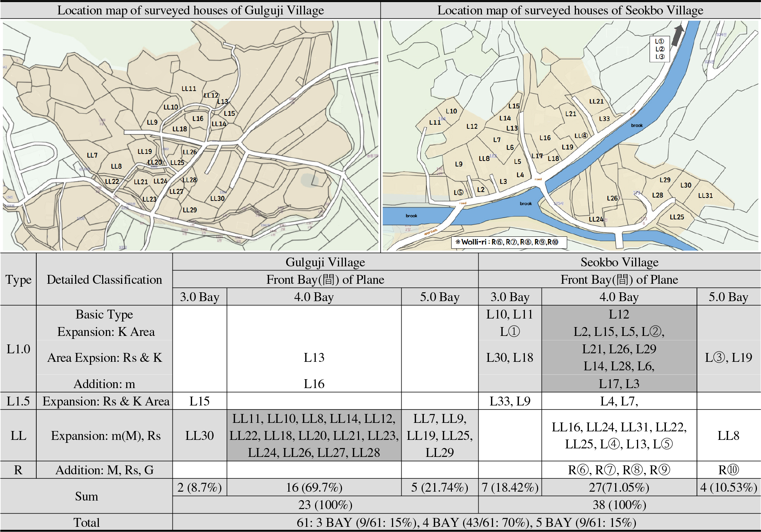Click the Type column header
Screen dimensions: 761x532
tap(19, 280)
